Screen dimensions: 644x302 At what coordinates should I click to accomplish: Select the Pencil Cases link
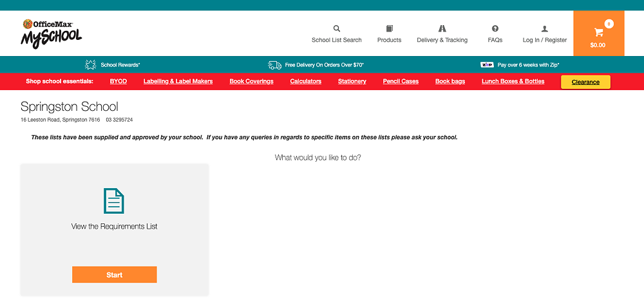click(401, 81)
